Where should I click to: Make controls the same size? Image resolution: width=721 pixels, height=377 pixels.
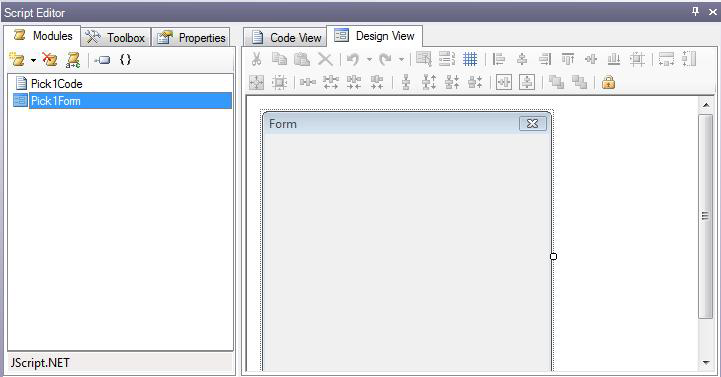pyautogui.click(x=257, y=83)
